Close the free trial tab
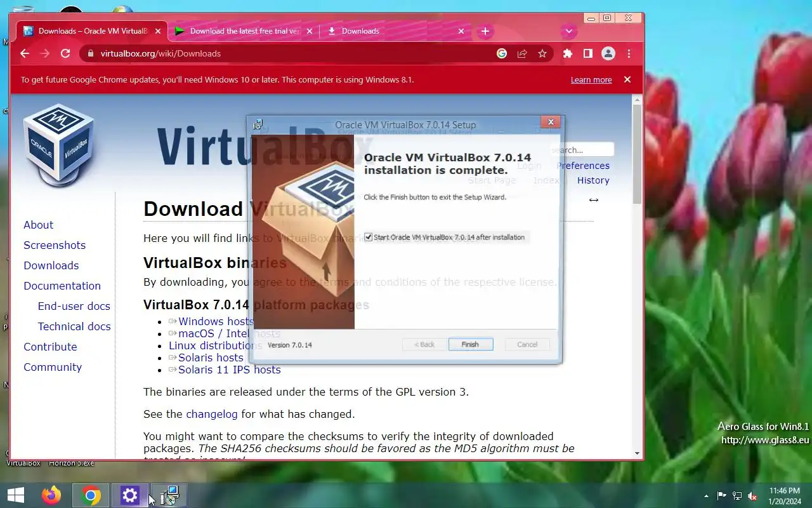 coord(310,31)
